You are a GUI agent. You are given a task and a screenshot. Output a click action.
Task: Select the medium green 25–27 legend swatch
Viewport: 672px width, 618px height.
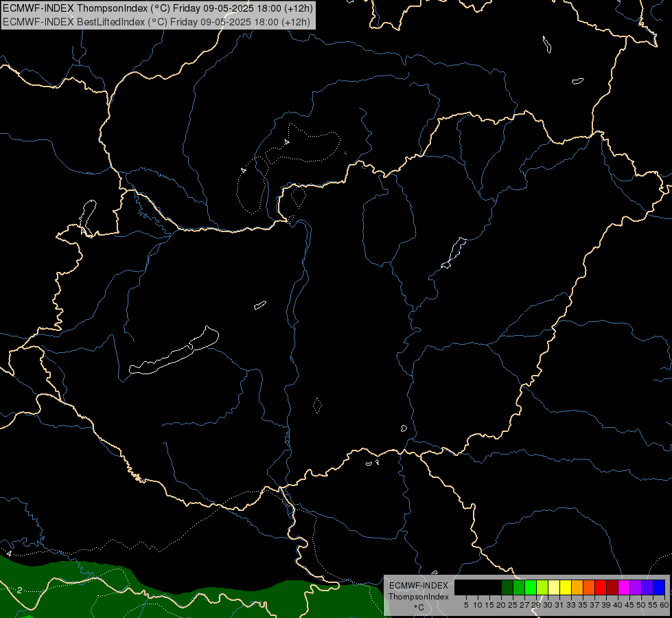(519, 587)
